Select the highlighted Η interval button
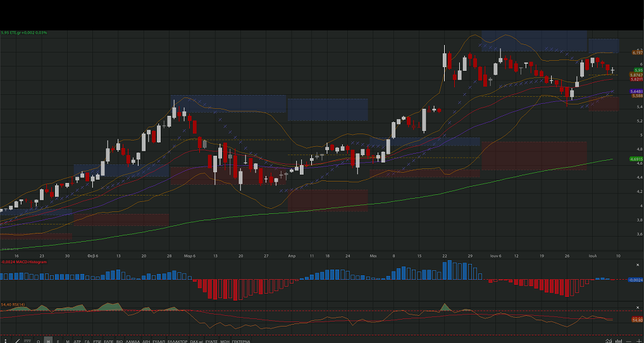 click(x=48, y=341)
